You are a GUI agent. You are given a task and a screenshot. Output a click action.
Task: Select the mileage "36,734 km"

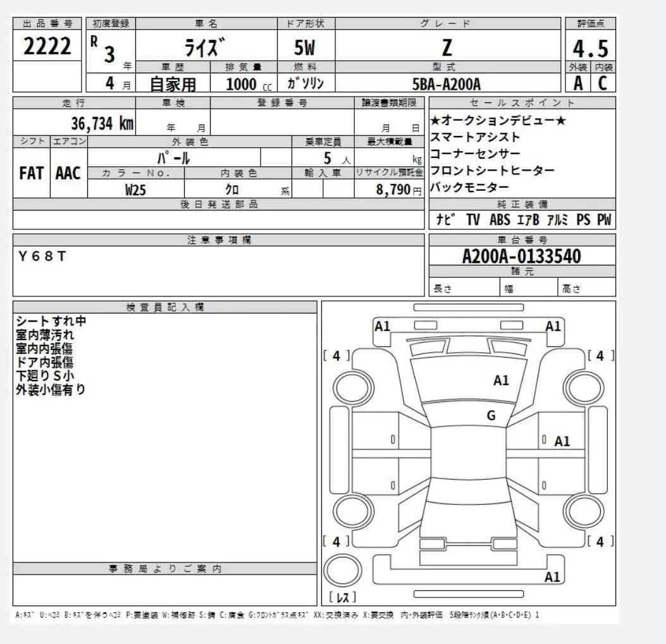pyautogui.click(x=102, y=123)
